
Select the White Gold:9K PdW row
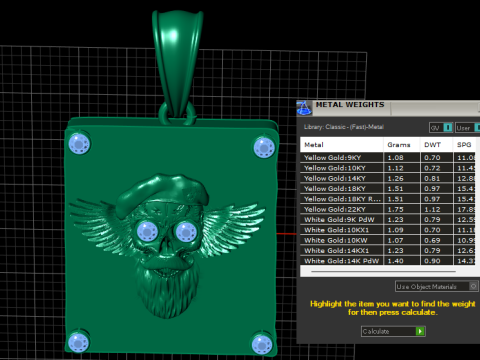388,220
